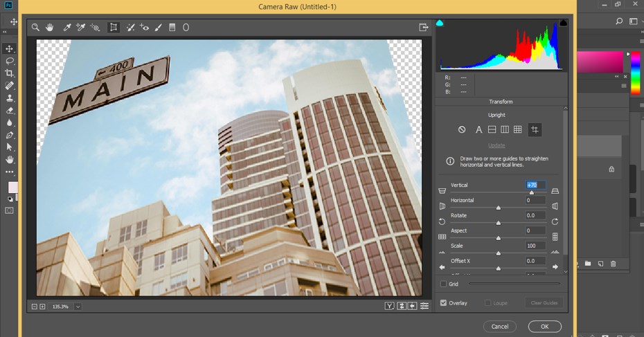
Task: Open the zoom level dropdown
Action: (78, 306)
